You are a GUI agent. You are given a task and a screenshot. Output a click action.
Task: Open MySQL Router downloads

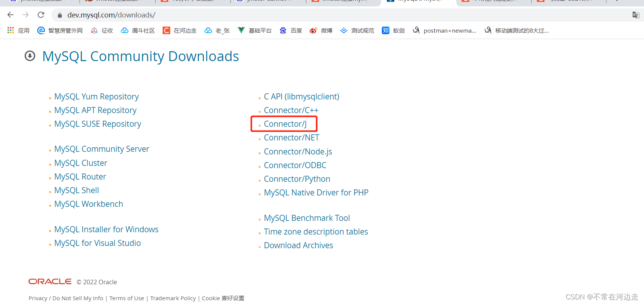coord(80,176)
